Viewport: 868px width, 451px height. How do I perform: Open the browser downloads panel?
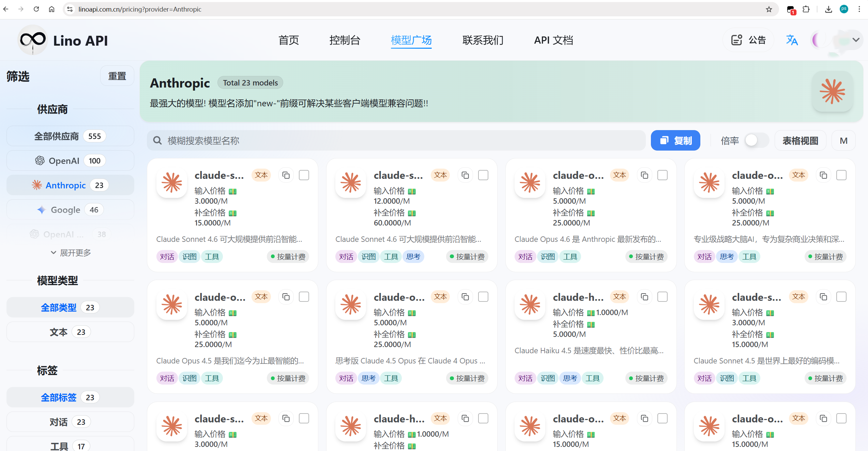coord(828,9)
